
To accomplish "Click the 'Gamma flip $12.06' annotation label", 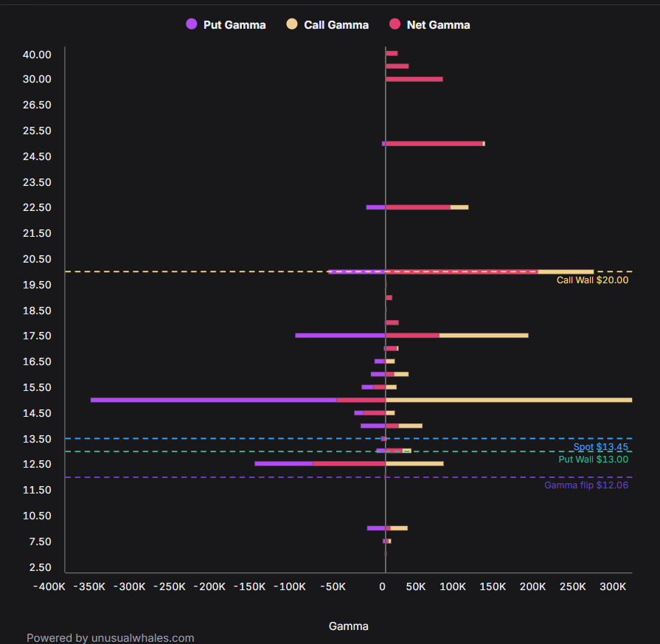I will (586, 485).
